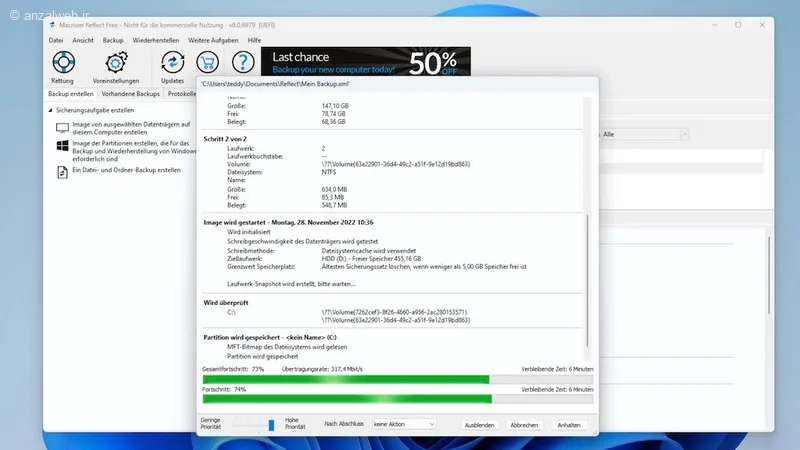Click the priority slider handle
The height and width of the screenshot is (450, 800).
[271, 424]
